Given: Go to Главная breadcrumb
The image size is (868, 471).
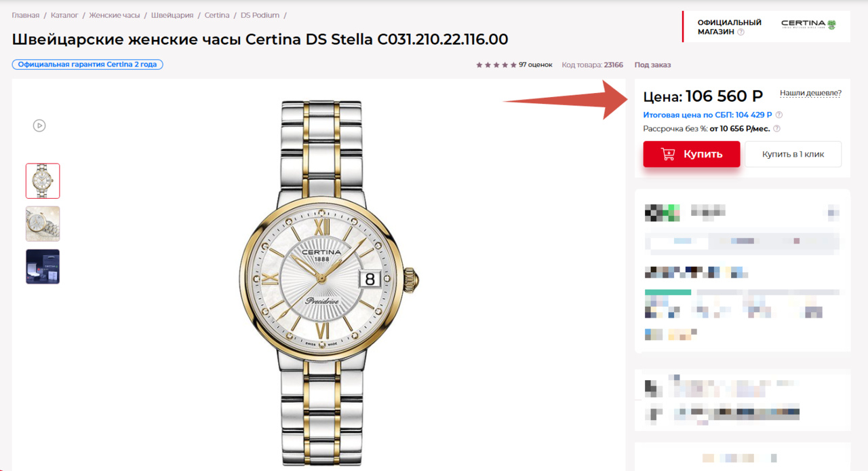Looking at the screenshot, I should pyautogui.click(x=26, y=15).
